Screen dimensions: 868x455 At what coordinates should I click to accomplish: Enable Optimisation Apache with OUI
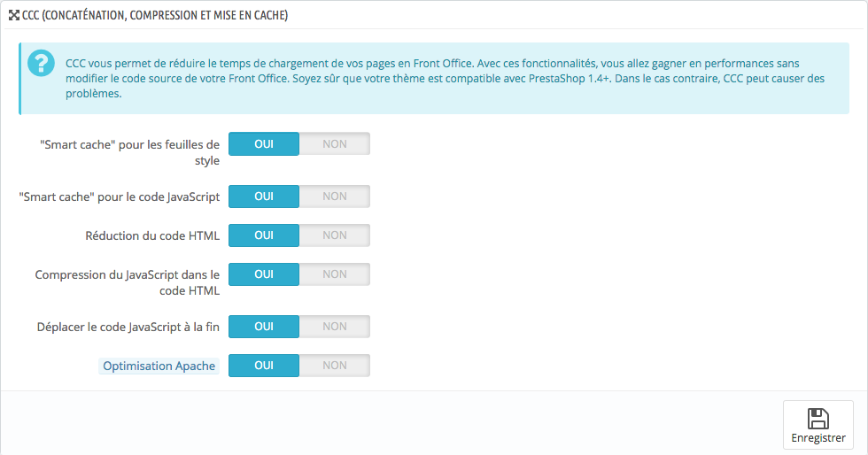264,366
